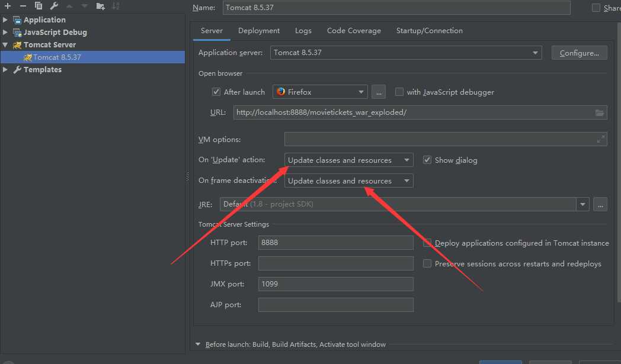
Task: Open browser selection ellipsis button
Action: 379,92
